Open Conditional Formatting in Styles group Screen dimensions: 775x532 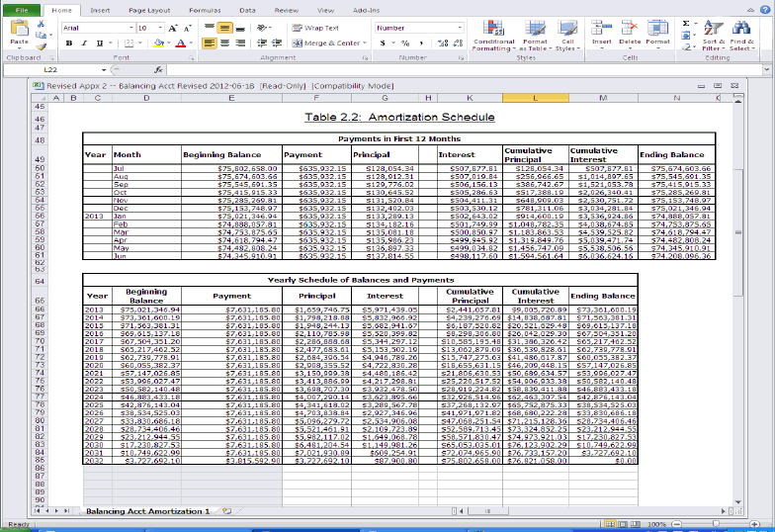(x=493, y=34)
